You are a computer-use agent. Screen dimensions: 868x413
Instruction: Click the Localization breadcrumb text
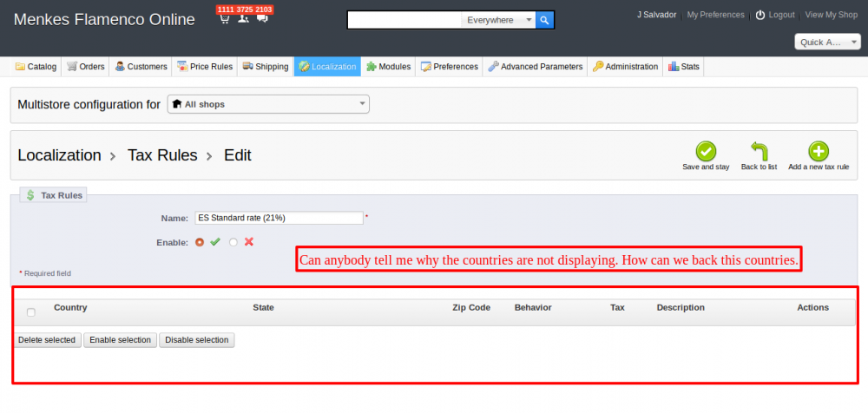59,155
